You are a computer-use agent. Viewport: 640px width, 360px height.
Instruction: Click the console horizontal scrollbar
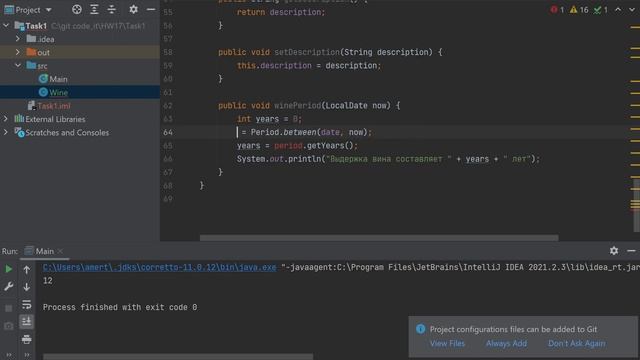pos(178,357)
